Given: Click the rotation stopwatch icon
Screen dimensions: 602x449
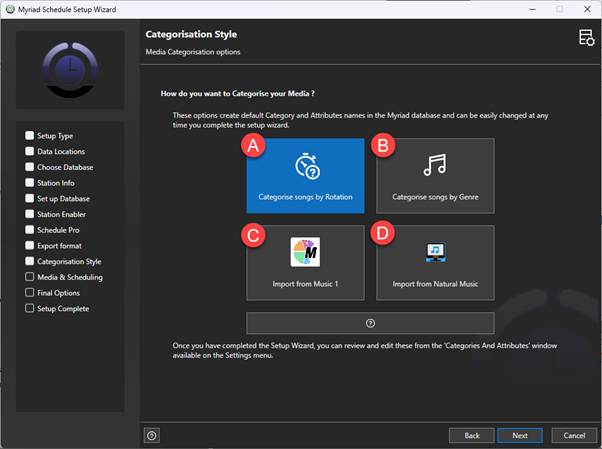Looking at the screenshot, I should pyautogui.click(x=307, y=166).
